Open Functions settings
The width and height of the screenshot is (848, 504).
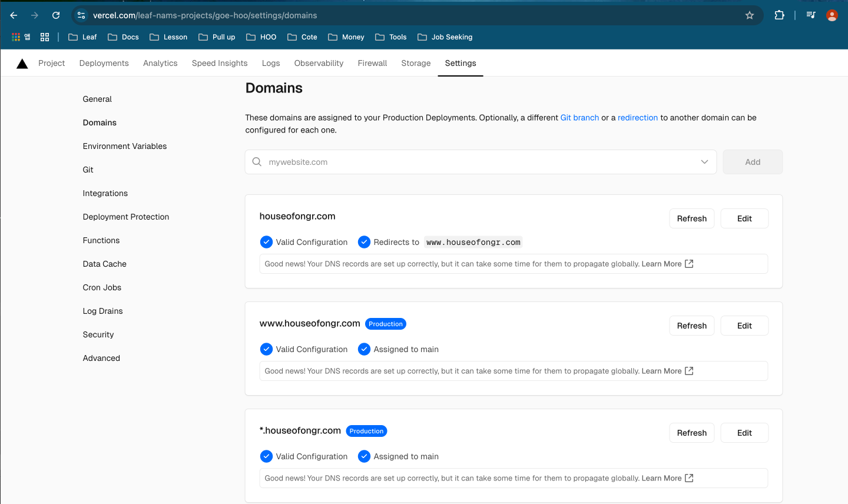101,240
